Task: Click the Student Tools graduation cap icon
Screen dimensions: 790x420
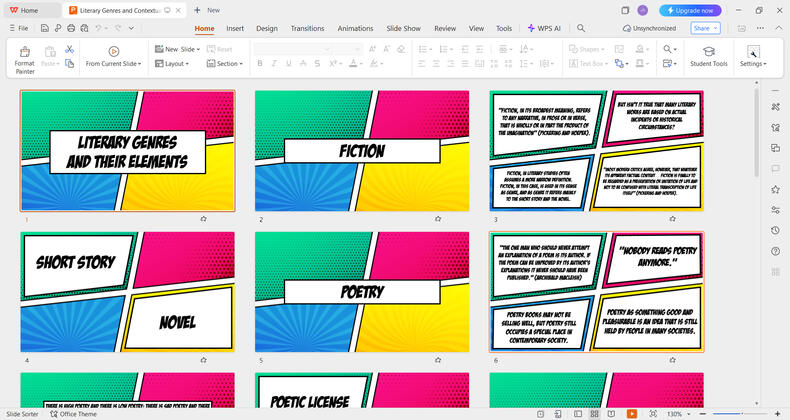Action: pyautogui.click(x=708, y=51)
